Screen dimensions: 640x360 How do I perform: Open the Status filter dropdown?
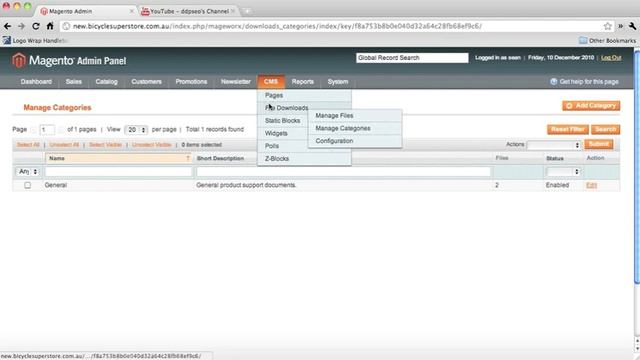coord(563,172)
